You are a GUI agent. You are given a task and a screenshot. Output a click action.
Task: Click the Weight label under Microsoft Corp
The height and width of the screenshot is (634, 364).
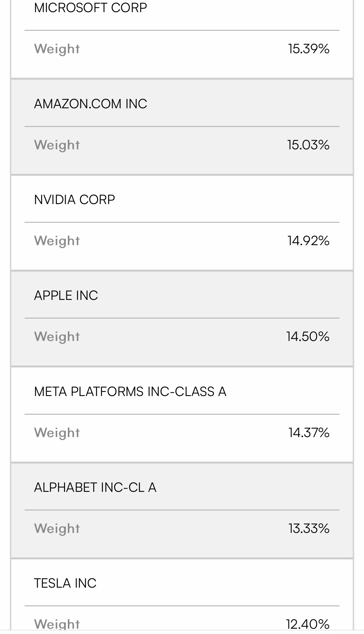pyautogui.click(x=57, y=49)
